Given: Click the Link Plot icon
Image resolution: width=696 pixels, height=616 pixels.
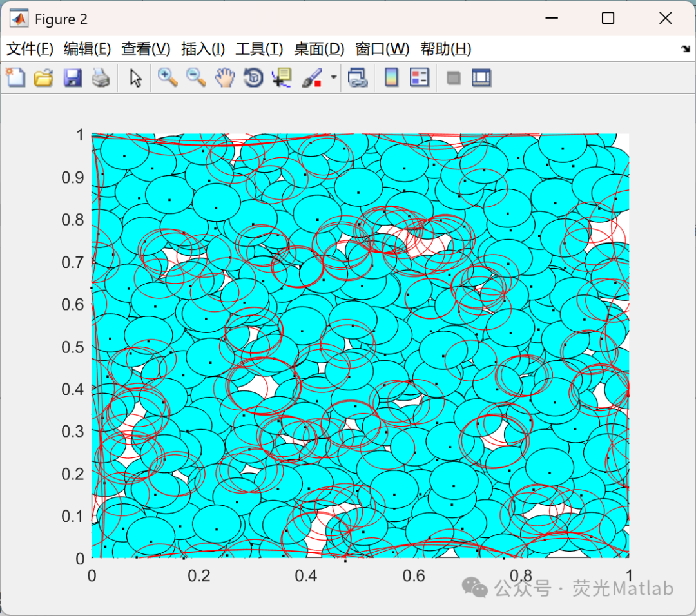Looking at the screenshot, I should pos(358,78).
